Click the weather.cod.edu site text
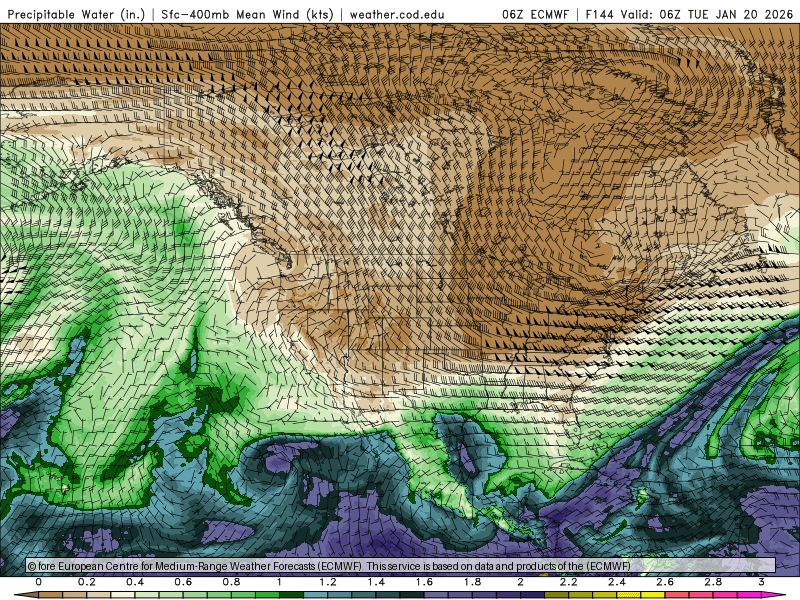800x600 pixels. click(397, 14)
